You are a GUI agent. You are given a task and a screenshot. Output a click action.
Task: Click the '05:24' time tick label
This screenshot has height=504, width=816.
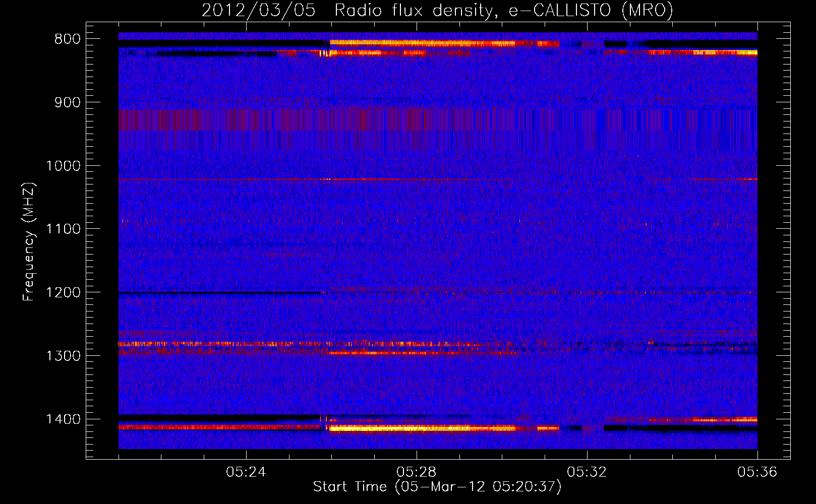[246, 472]
